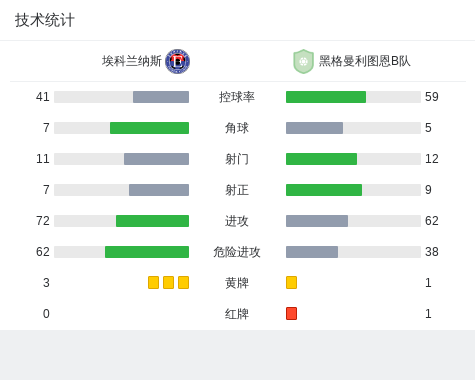Click the green corner kick bar for 7
The height and width of the screenshot is (380, 475).
149,128
